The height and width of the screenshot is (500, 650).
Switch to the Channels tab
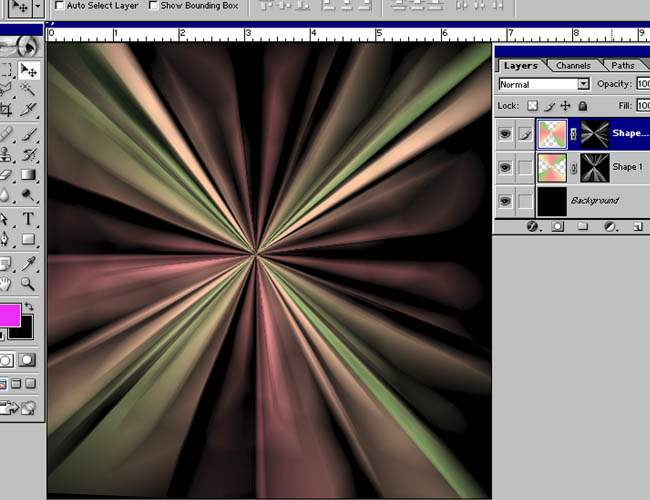[573, 66]
